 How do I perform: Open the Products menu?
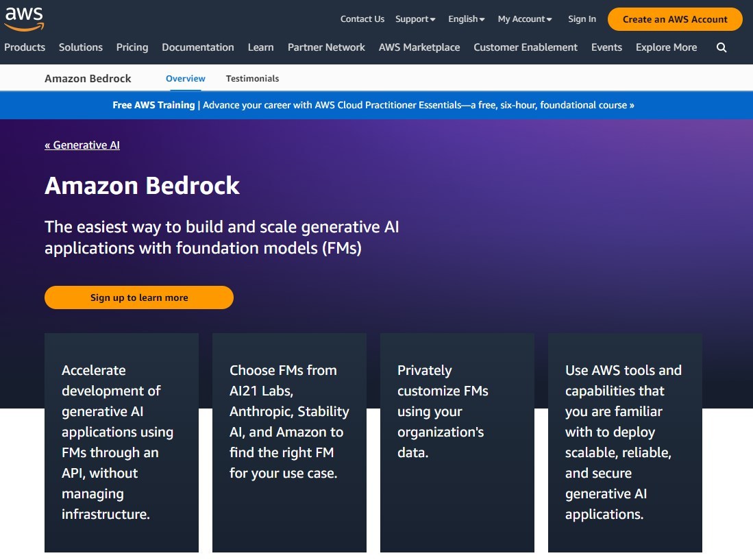25,47
